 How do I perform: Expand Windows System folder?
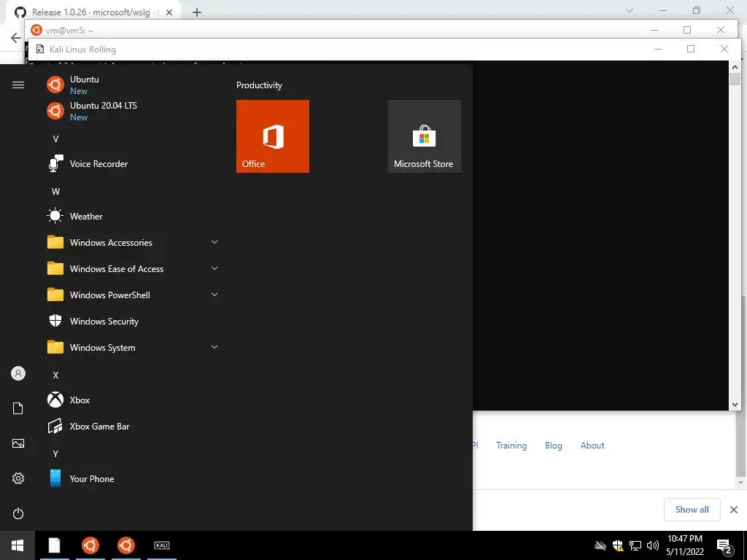click(131, 348)
